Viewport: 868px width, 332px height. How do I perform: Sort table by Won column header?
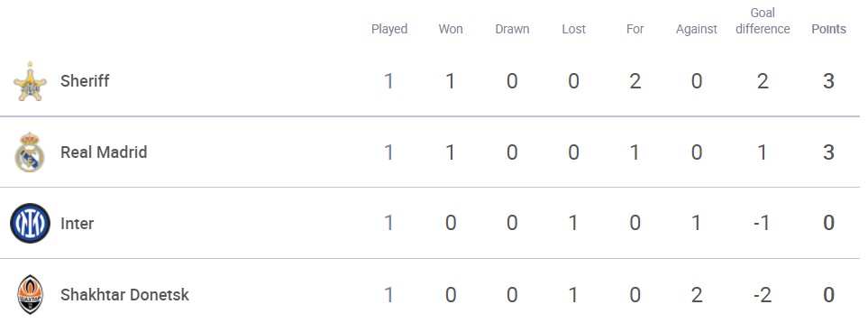pos(451,29)
